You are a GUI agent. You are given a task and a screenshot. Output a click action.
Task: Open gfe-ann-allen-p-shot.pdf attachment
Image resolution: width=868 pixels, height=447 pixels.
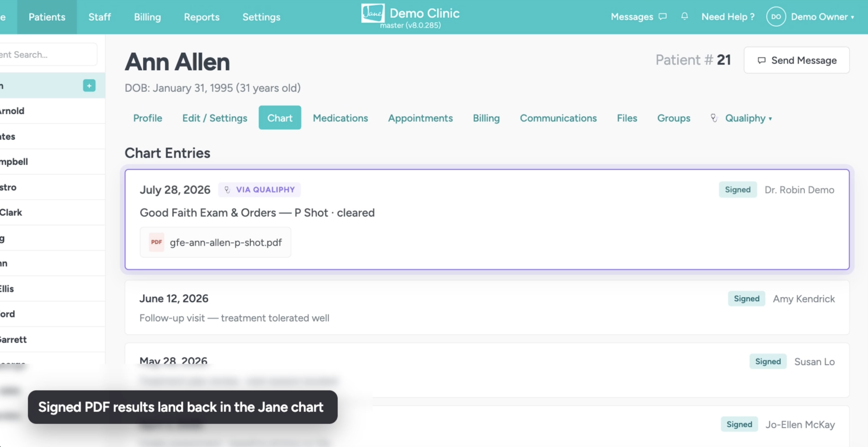pos(215,242)
